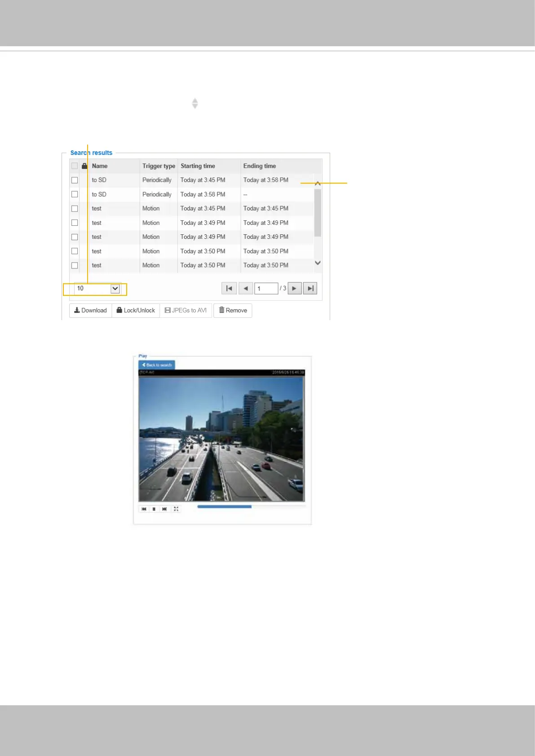Sort by Trigger type column

click(x=159, y=166)
